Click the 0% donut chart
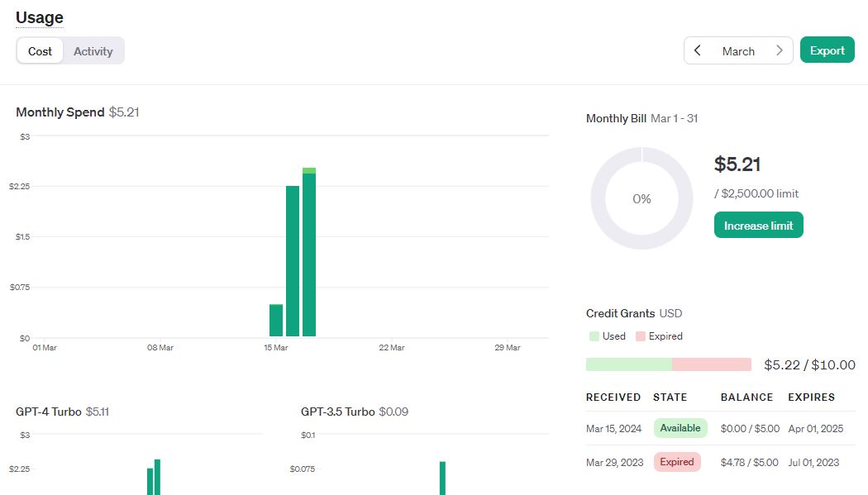868x495 pixels. click(x=641, y=198)
